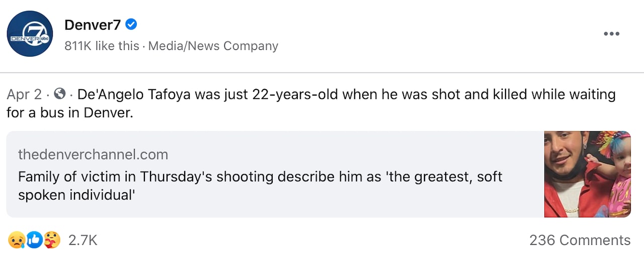Click the "811K like this" text
Screen dimensions: 644x259
[x=102, y=46]
